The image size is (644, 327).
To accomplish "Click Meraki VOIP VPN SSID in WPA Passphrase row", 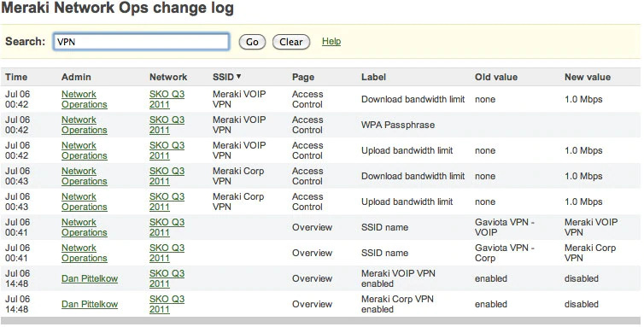I will tap(239, 125).
